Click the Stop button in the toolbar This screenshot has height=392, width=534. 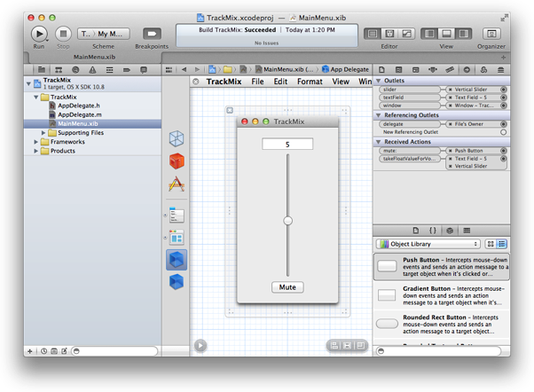point(63,33)
